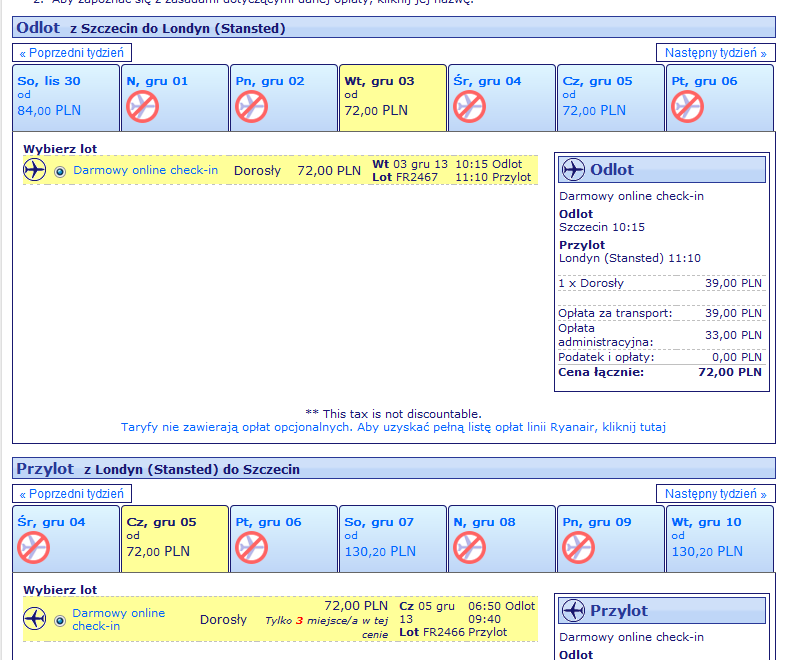Viewport: 785px width, 660px height.
Task: Go to previous week for departure flights
Action: [72, 53]
